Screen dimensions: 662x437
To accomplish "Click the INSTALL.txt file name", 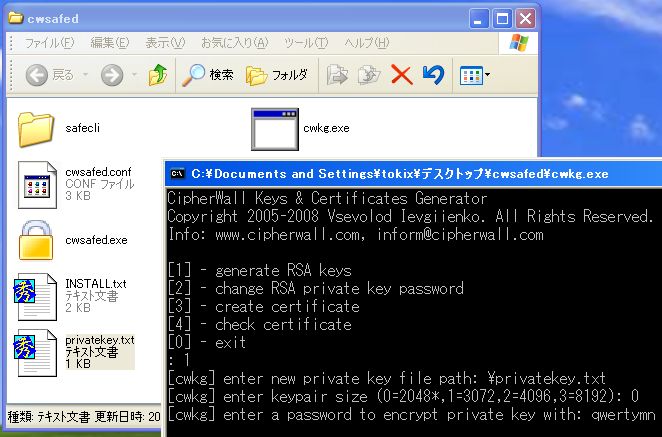I will click(96, 284).
